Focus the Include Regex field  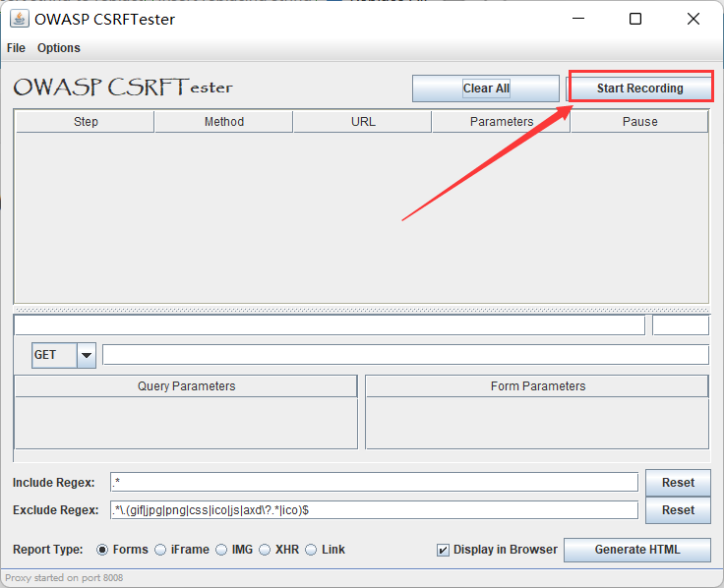click(374, 483)
